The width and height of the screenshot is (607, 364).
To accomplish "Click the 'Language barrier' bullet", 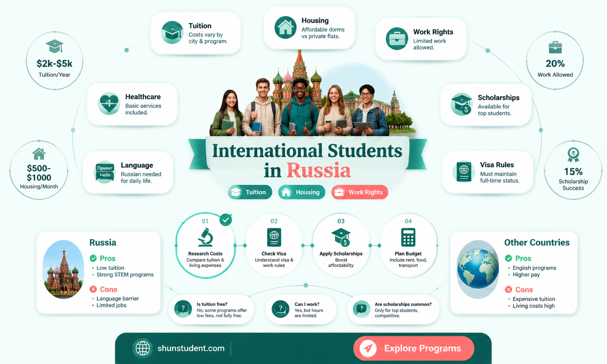I will 118,298.
